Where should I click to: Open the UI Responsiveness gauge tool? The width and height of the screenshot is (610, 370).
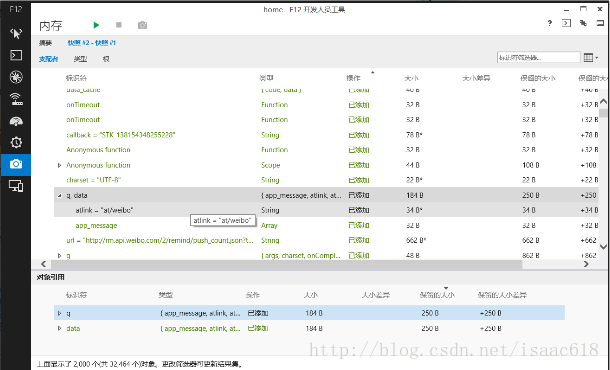[16, 121]
